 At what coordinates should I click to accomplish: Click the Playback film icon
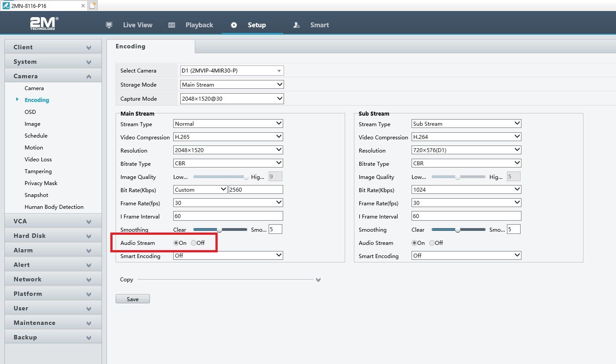tap(172, 25)
